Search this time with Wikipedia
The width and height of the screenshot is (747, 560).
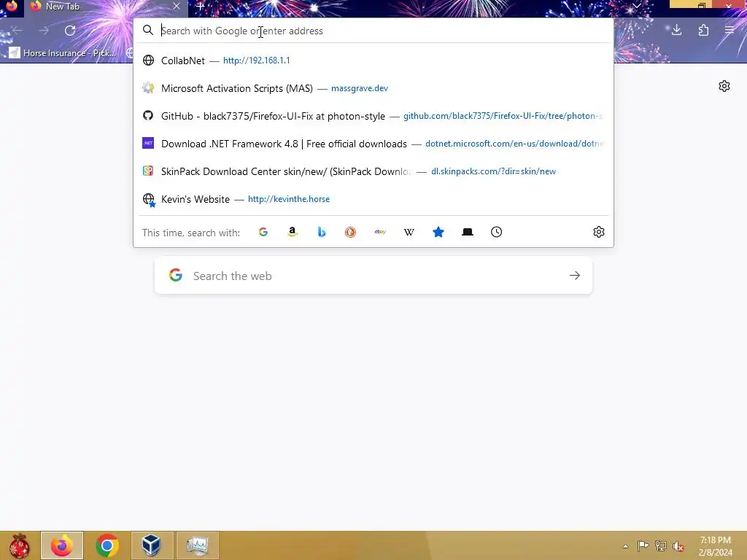pos(409,232)
